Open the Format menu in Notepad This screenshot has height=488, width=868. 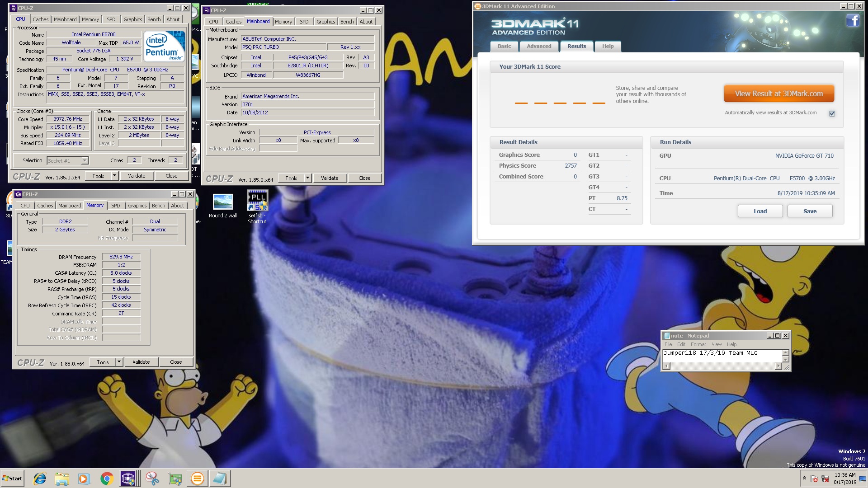pyautogui.click(x=698, y=344)
